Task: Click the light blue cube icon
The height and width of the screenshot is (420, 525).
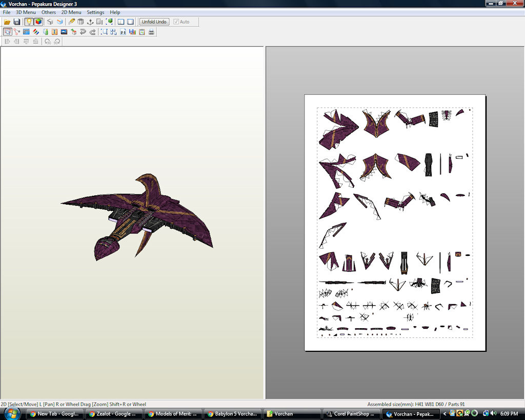Action: click(59, 22)
